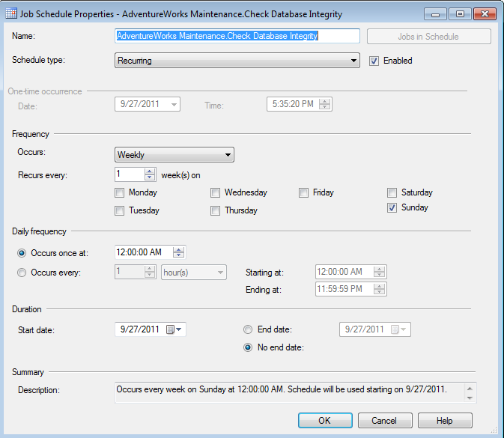Viewport: 504px width, 438px height.
Task: Click the schedule Name input field
Action: click(237, 36)
